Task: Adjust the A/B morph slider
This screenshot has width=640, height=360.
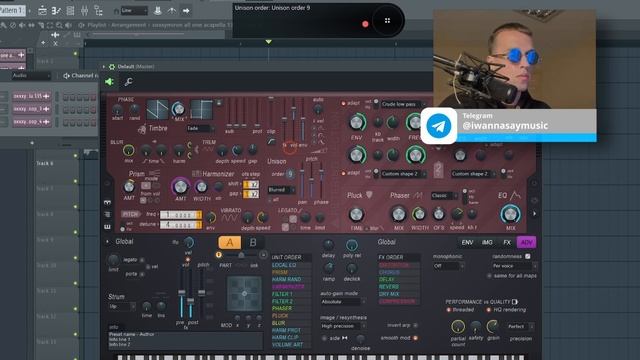Action: (x=241, y=255)
